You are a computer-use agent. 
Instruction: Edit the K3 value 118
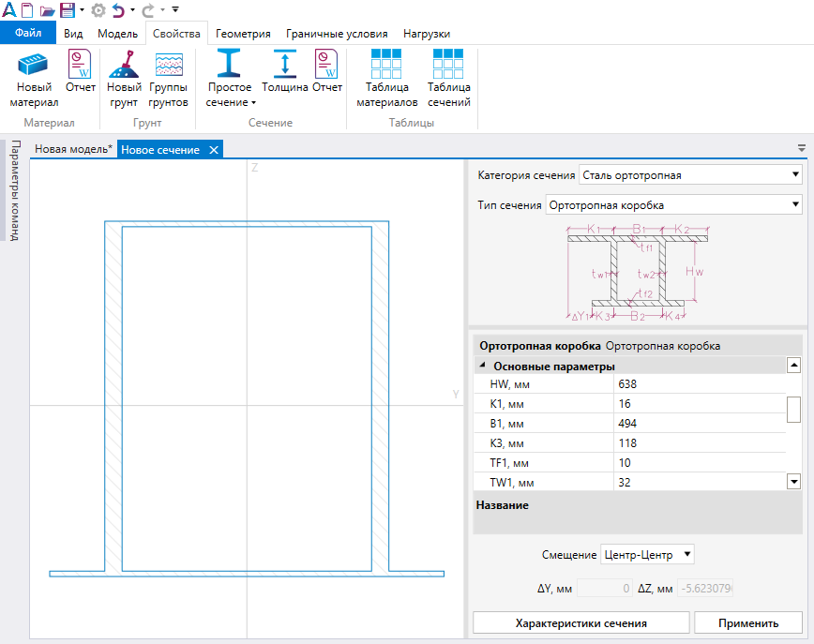700,443
